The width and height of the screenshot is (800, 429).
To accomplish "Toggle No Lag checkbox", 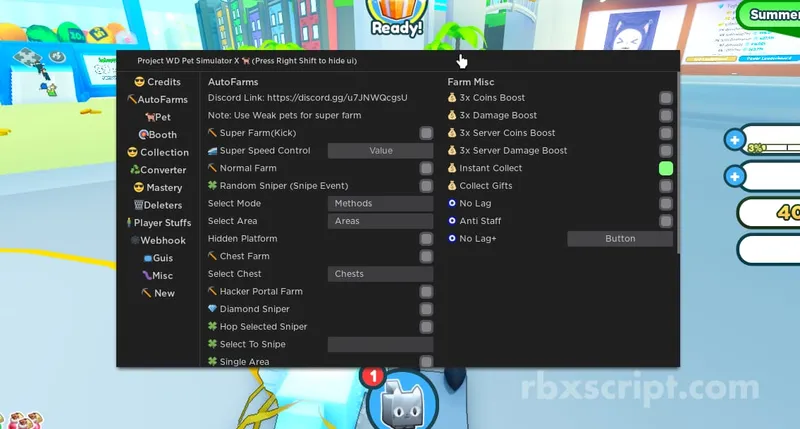I will [666, 204].
